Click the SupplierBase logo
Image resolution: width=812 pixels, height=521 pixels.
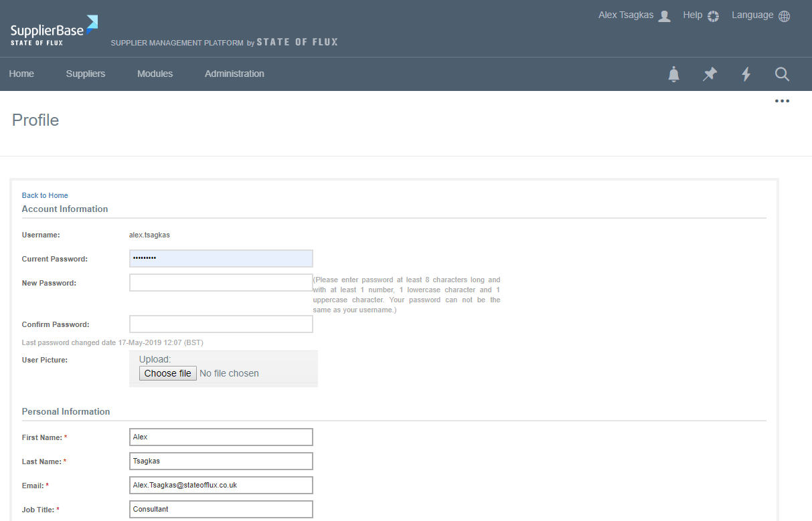[x=54, y=31]
